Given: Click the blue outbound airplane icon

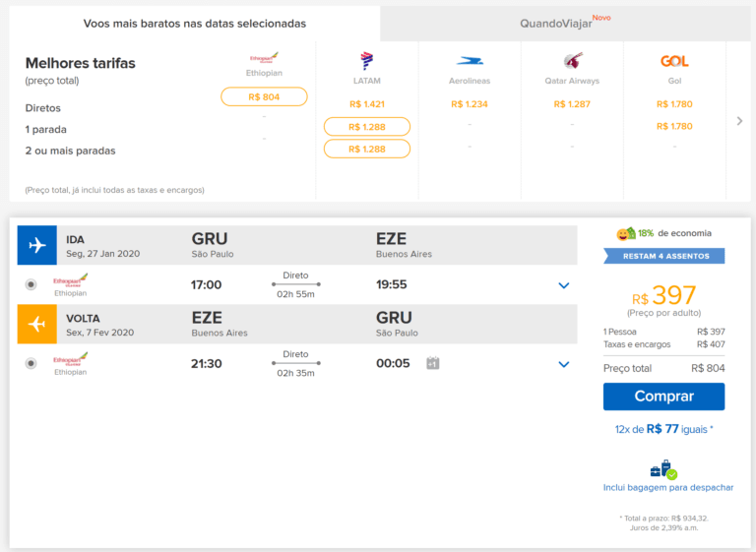Looking at the screenshot, I should [37, 245].
